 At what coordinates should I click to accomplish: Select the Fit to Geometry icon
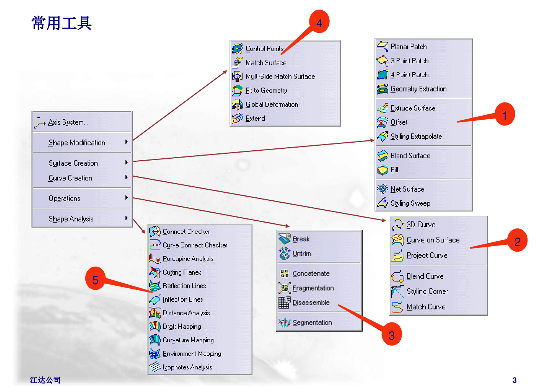(x=237, y=91)
